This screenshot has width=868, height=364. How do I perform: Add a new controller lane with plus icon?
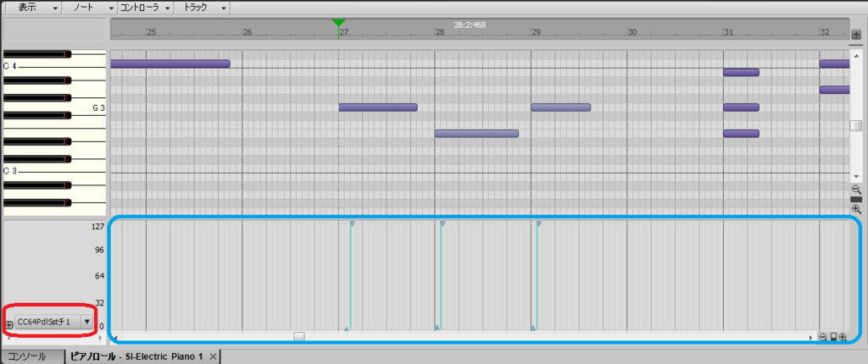[x=8, y=325]
